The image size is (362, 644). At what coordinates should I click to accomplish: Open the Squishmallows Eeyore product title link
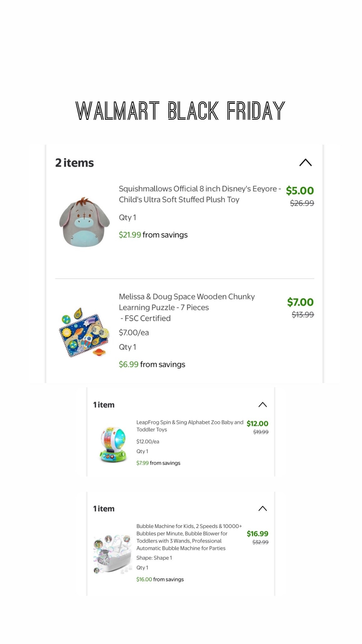click(x=199, y=194)
